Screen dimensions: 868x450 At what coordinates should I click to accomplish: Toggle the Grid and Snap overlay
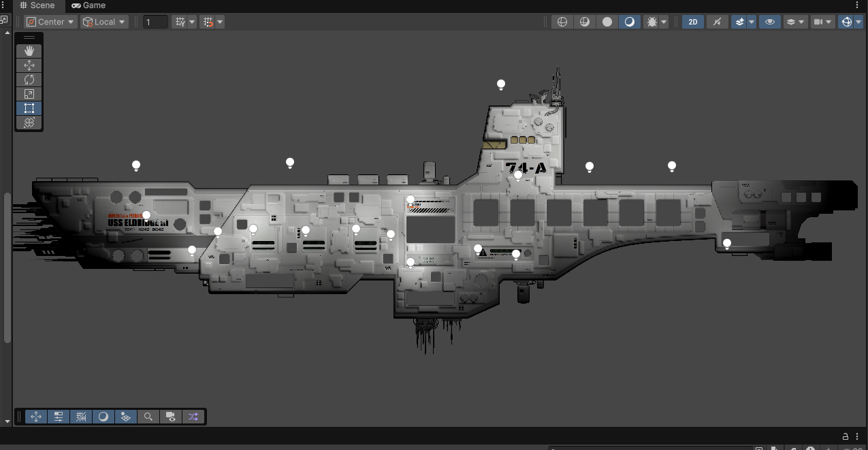[x=81, y=417]
